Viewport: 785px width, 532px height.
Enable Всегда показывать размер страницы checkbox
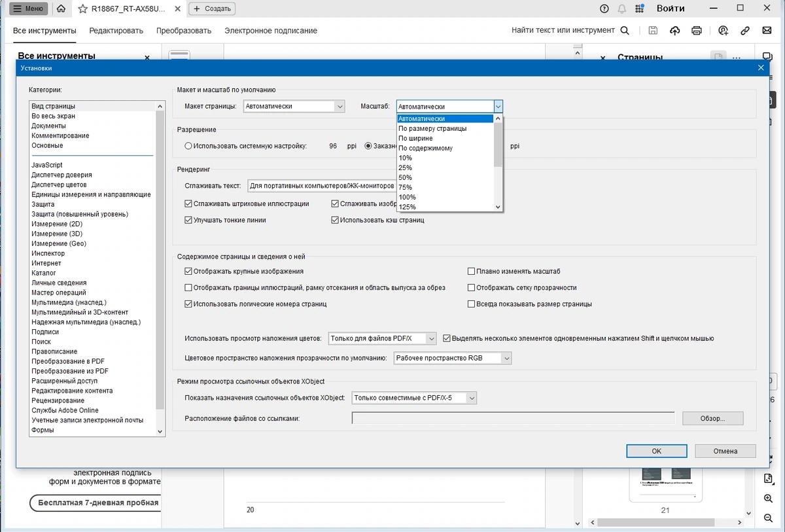[x=471, y=304]
